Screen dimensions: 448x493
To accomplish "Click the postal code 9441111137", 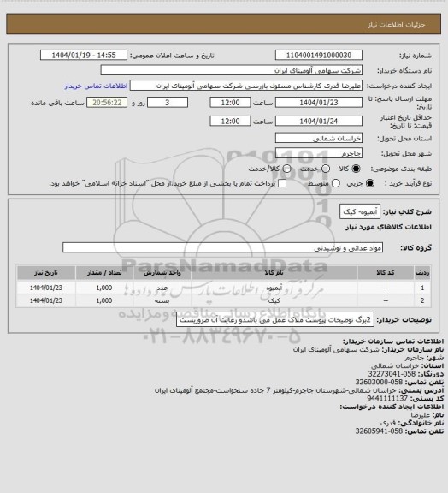I will click(387, 398).
